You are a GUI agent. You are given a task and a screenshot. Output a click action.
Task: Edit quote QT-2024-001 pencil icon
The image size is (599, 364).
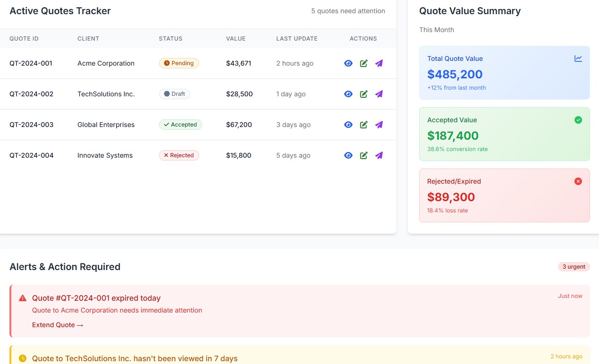[363, 63]
